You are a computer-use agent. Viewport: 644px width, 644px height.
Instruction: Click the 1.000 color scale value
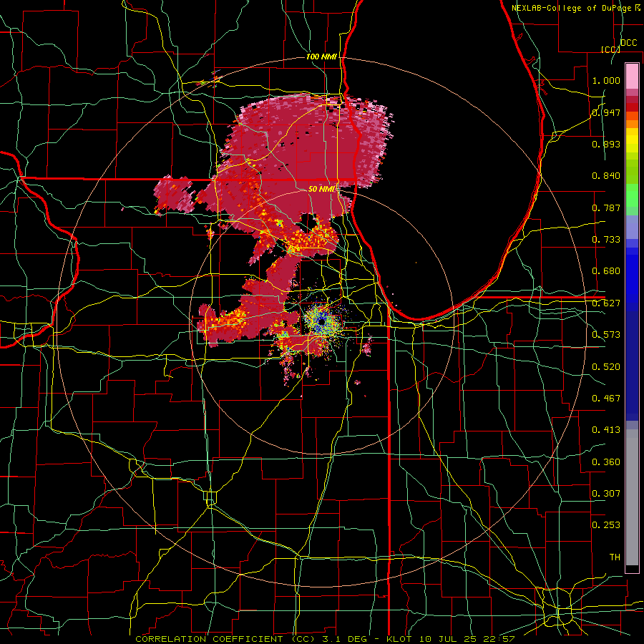coord(606,80)
